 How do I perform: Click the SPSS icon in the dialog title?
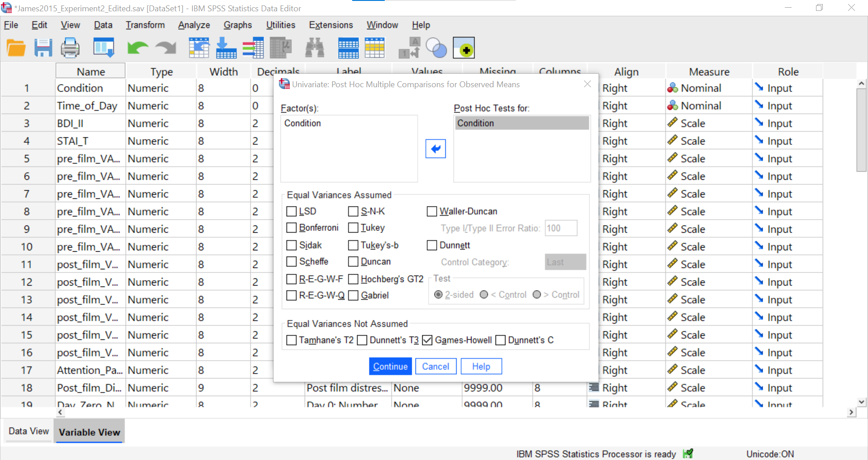coord(284,84)
